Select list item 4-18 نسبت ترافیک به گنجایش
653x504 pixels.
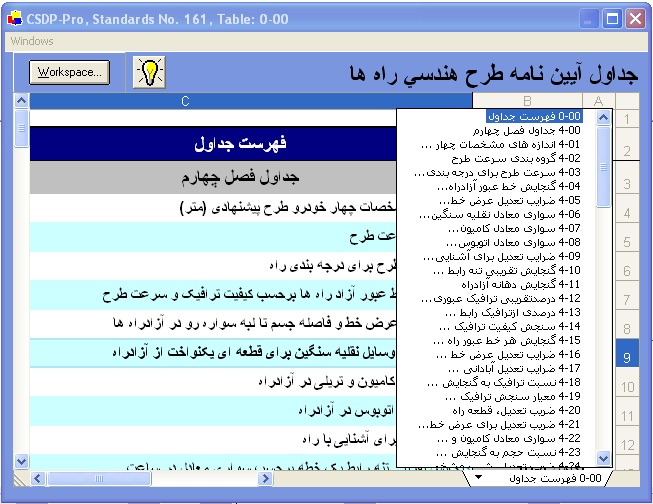[x=504, y=382]
